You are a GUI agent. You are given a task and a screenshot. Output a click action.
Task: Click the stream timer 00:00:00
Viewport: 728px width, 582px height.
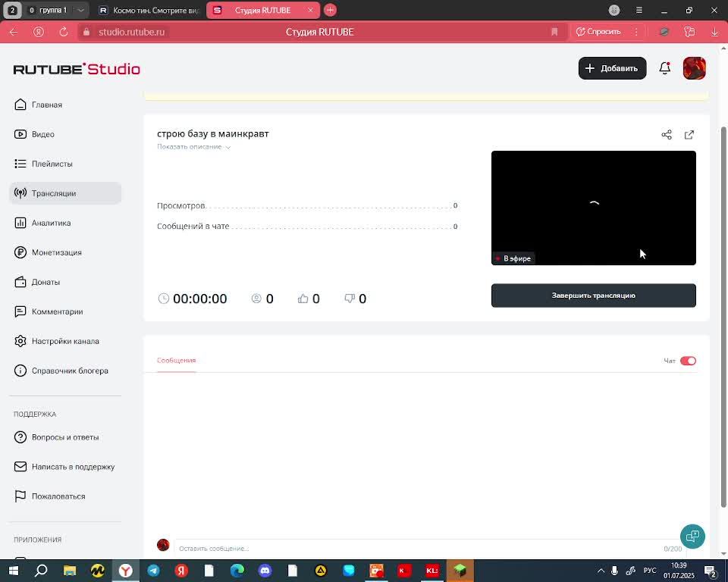click(199, 299)
